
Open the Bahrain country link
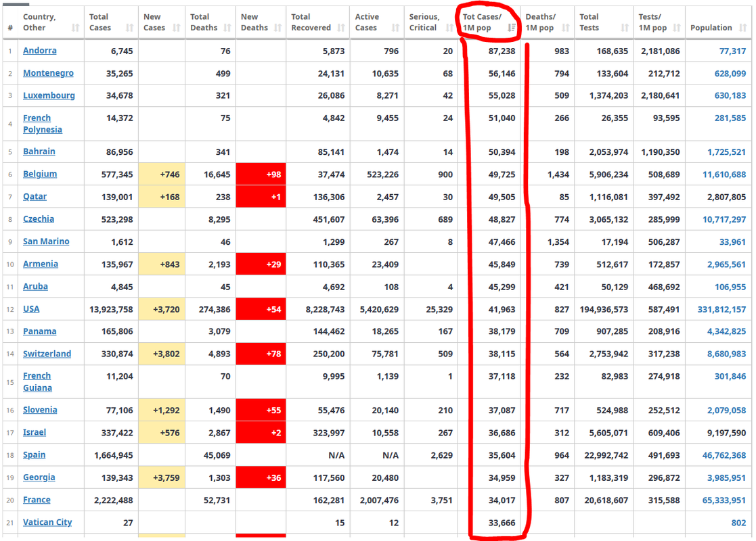39,151
